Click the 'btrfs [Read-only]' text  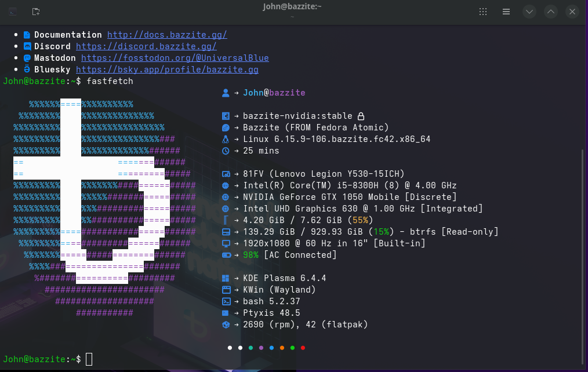[454, 232]
